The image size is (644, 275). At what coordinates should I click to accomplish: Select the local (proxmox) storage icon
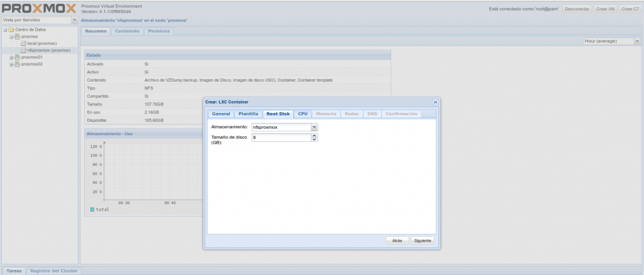click(23, 43)
